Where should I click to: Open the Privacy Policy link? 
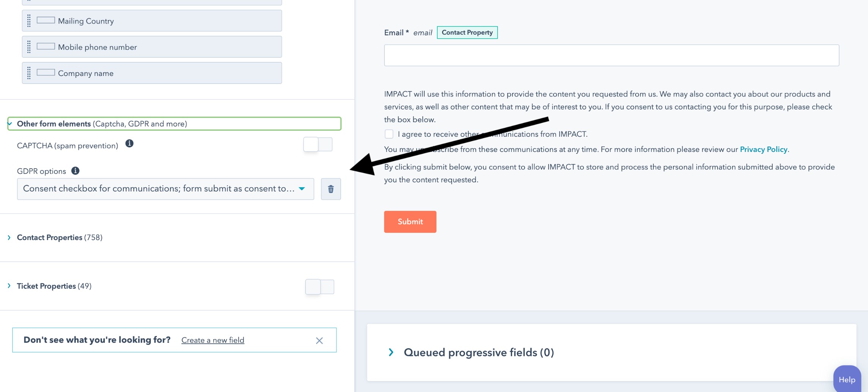pyautogui.click(x=763, y=149)
